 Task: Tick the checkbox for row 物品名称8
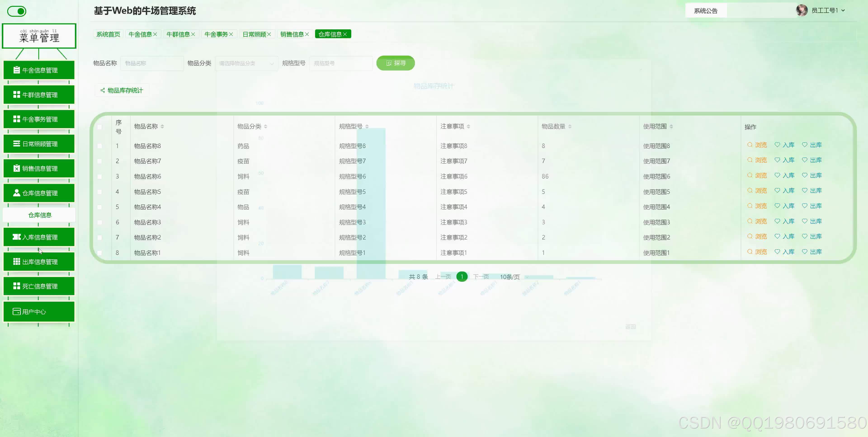tap(99, 146)
